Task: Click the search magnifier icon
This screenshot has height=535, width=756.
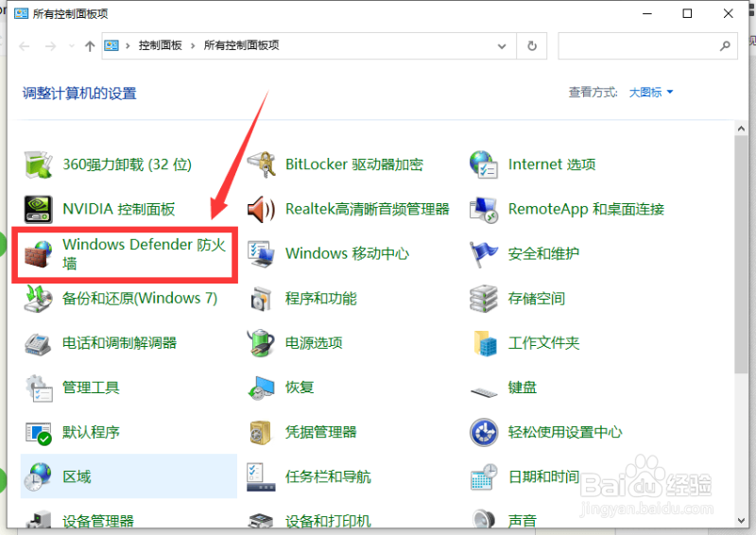Action: coord(725,45)
